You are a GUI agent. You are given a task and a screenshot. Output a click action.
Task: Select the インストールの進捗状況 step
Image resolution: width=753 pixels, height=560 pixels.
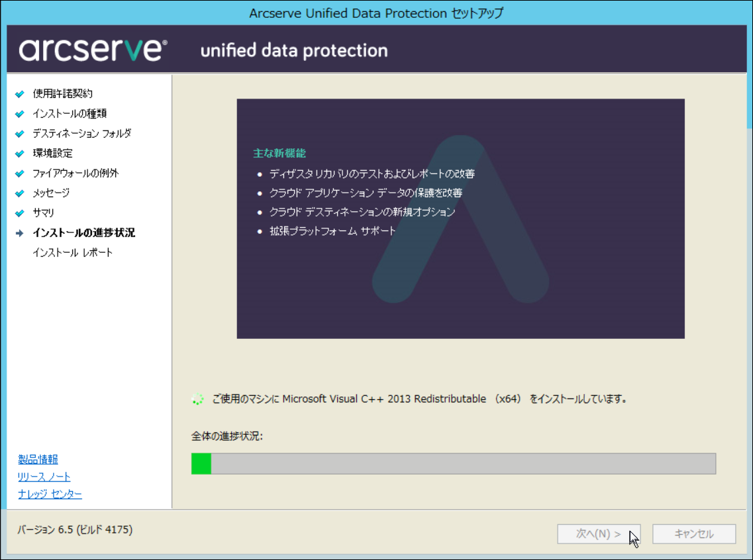[84, 233]
